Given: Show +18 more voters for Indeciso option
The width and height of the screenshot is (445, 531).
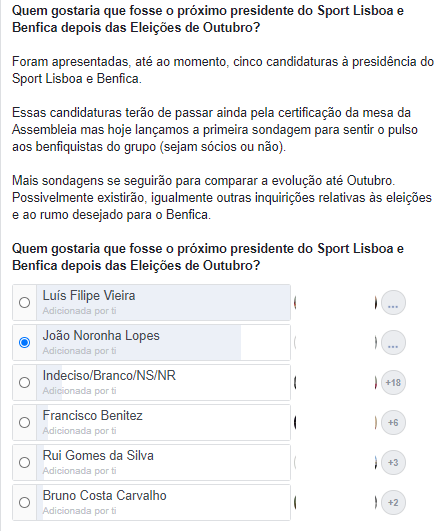Looking at the screenshot, I should 393,382.
